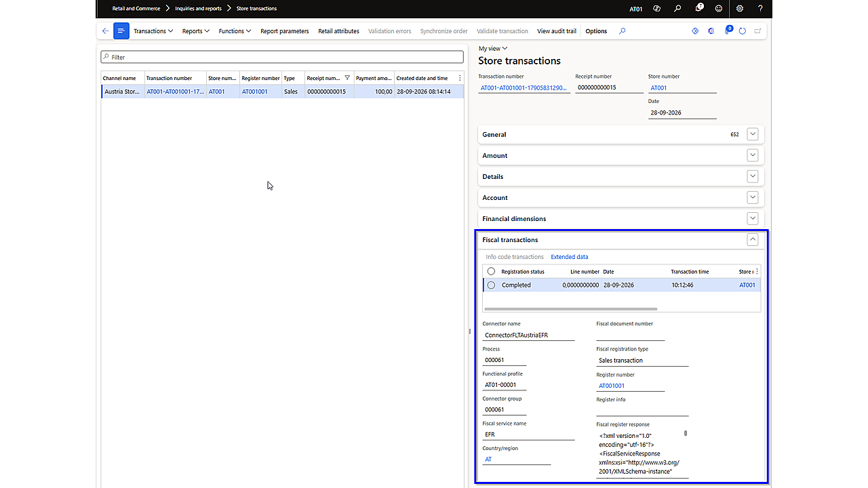Viewport: 868px width, 488px height.
Task: Open notifications bell in the top bar
Action: pyautogui.click(x=698, y=9)
